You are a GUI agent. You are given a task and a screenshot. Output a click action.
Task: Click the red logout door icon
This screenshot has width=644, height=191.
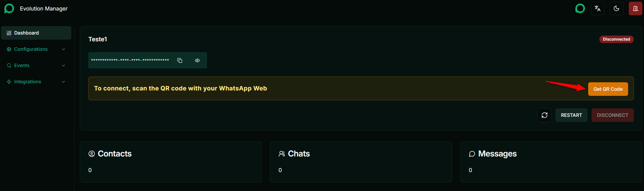coord(635,8)
